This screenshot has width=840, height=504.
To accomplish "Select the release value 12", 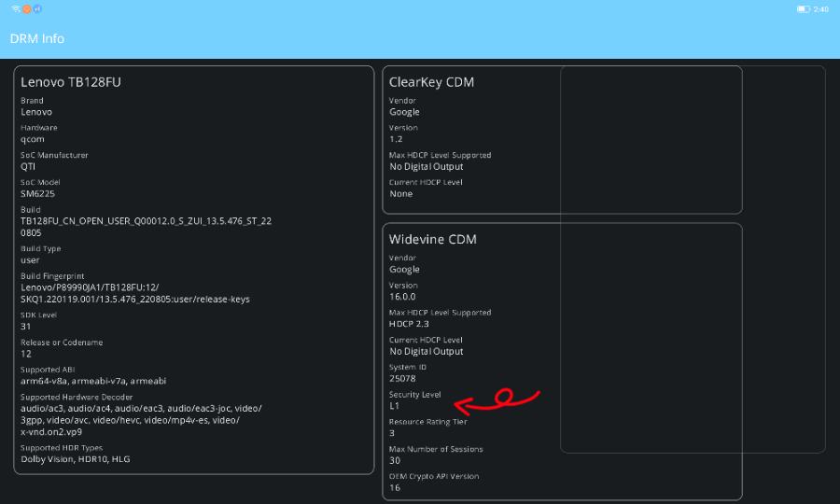I will 26,354.
